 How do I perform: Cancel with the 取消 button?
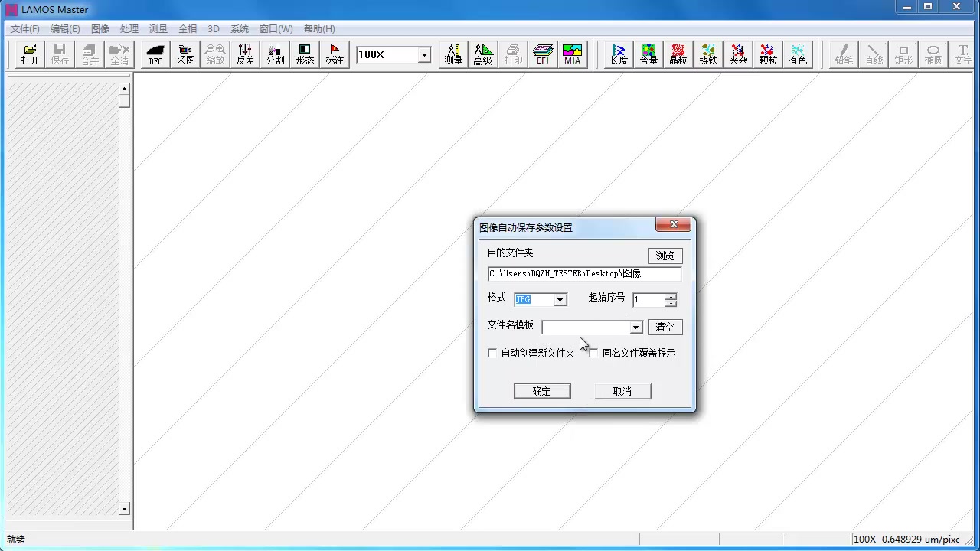point(622,391)
